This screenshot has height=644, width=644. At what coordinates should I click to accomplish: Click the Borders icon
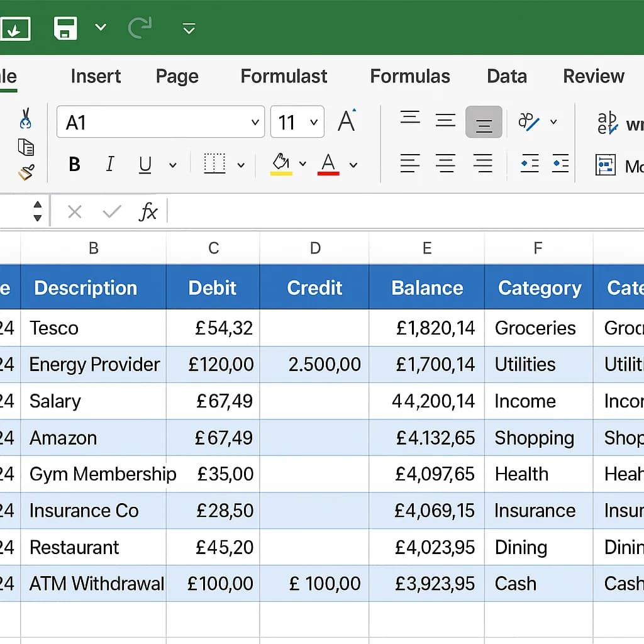[215, 164]
